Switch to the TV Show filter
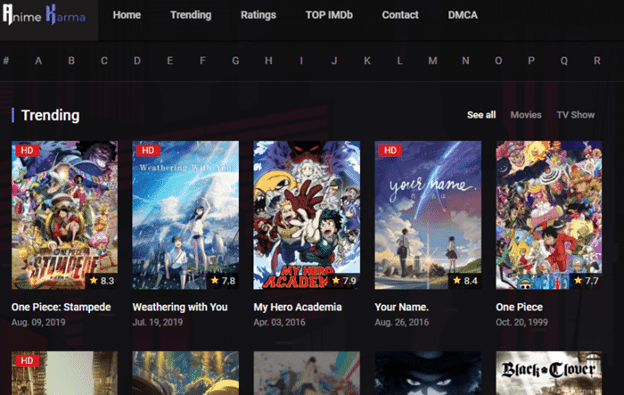 click(575, 115)
